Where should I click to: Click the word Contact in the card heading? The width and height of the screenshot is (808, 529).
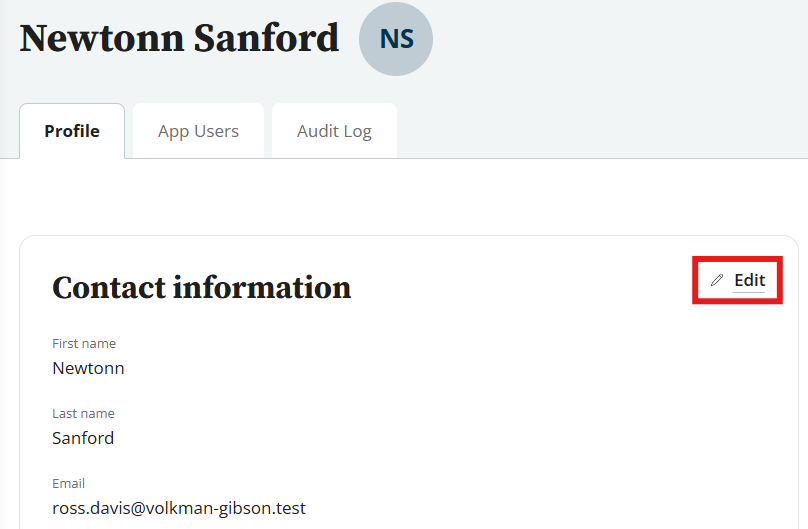[107, 288]
